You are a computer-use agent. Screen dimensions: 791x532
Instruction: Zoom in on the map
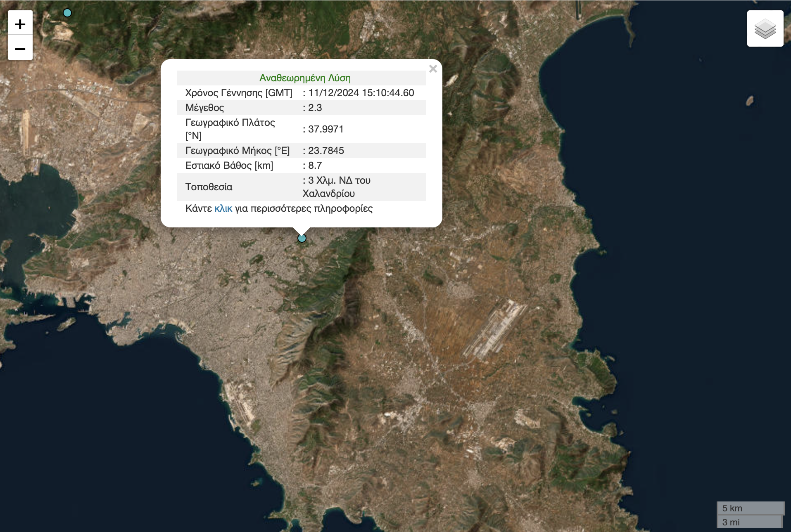[20, 24]
